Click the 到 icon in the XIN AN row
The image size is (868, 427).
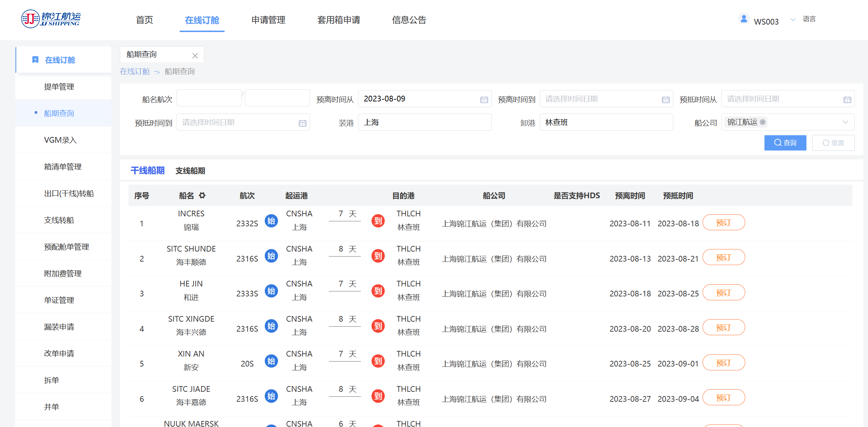(378, 361)
